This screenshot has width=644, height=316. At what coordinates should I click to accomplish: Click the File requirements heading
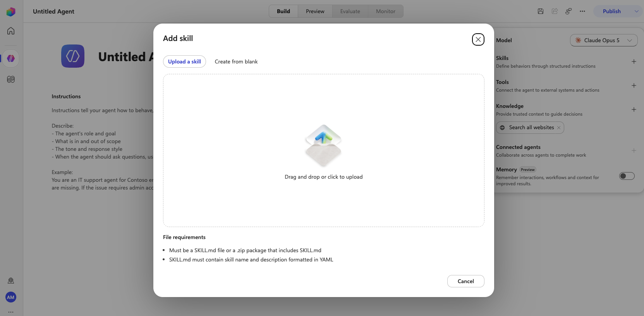click(184, 237)
